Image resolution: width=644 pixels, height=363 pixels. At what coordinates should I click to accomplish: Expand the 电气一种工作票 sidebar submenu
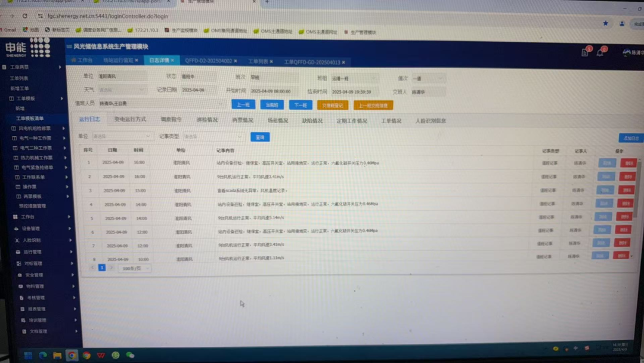click(x=36, y=138)
